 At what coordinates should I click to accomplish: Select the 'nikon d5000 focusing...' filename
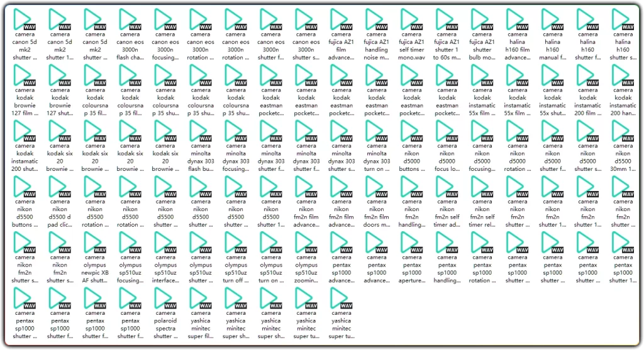482,158
